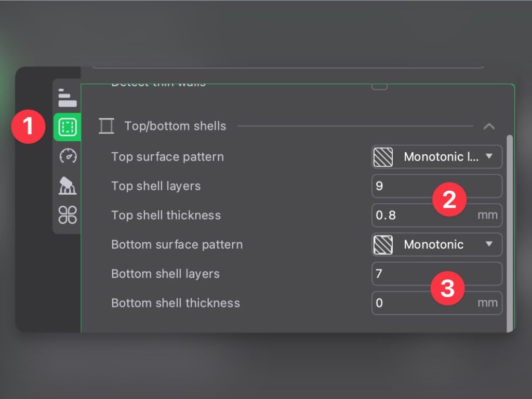The width and height of the screenshot is (532, 399).
Task: Collapse the Top/bottom shells section chevron
Action: coord(489,126)
